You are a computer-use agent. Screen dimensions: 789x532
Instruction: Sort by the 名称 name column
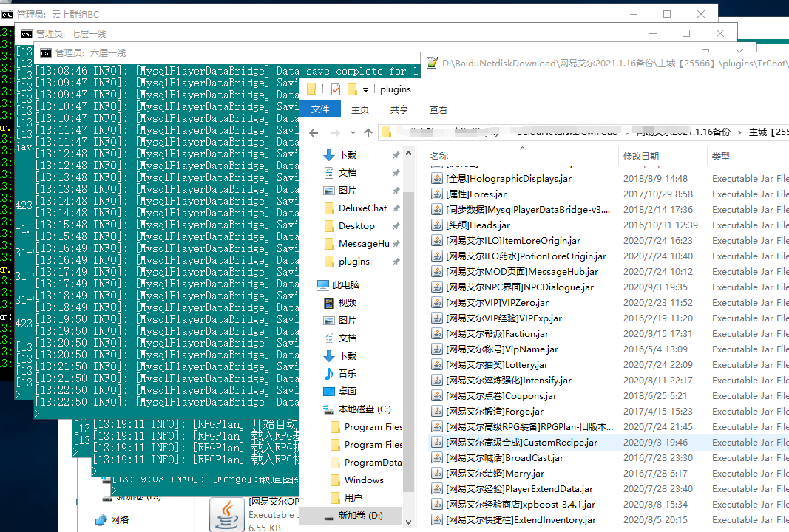439,156
